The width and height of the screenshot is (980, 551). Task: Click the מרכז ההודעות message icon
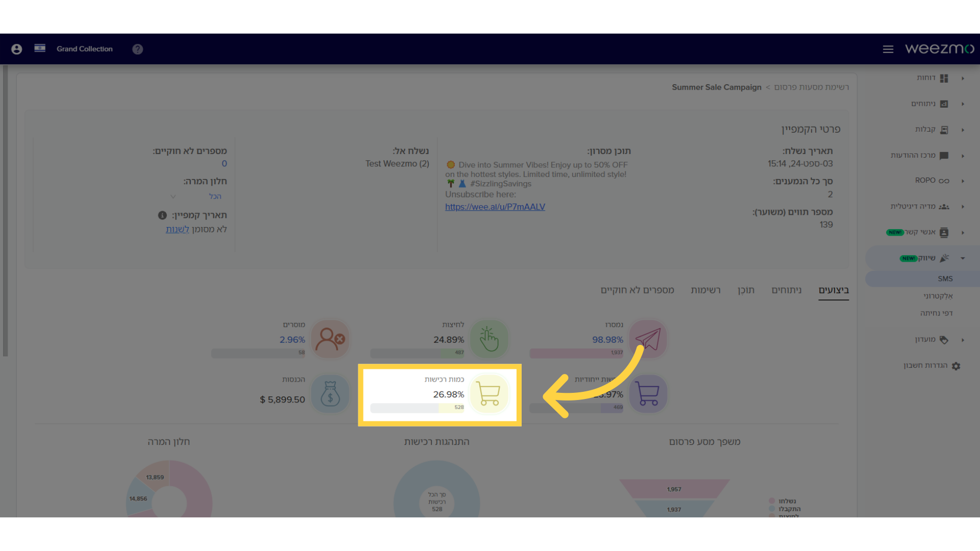(944, 156)
